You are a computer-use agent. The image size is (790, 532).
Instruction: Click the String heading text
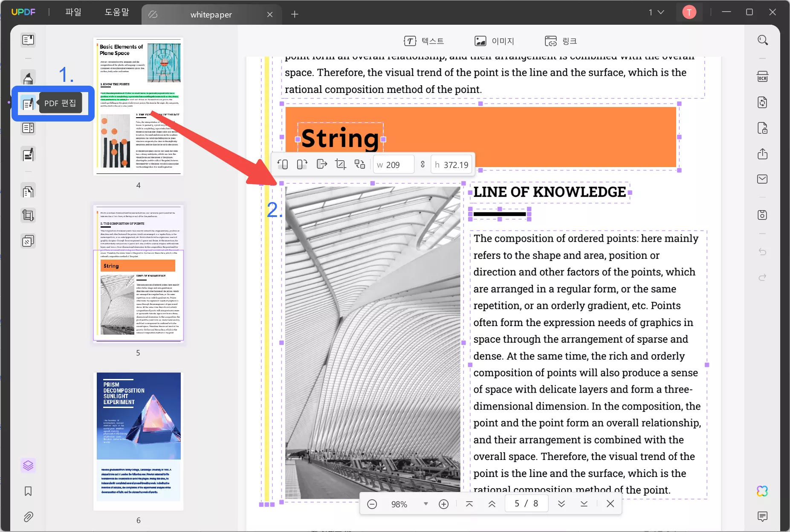click(340, 138)
